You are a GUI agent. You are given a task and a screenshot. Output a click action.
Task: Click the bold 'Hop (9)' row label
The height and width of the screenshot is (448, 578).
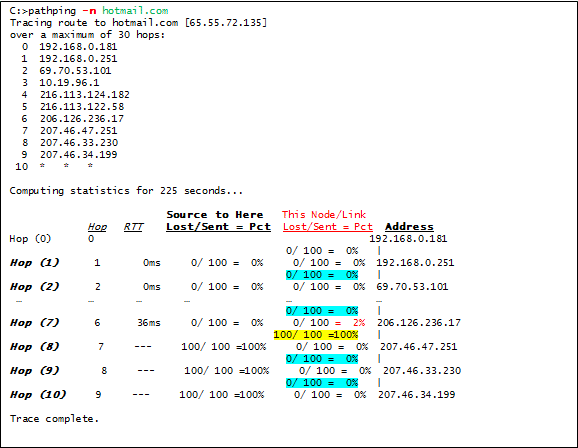pyautogui.click(x=34, y=371)
